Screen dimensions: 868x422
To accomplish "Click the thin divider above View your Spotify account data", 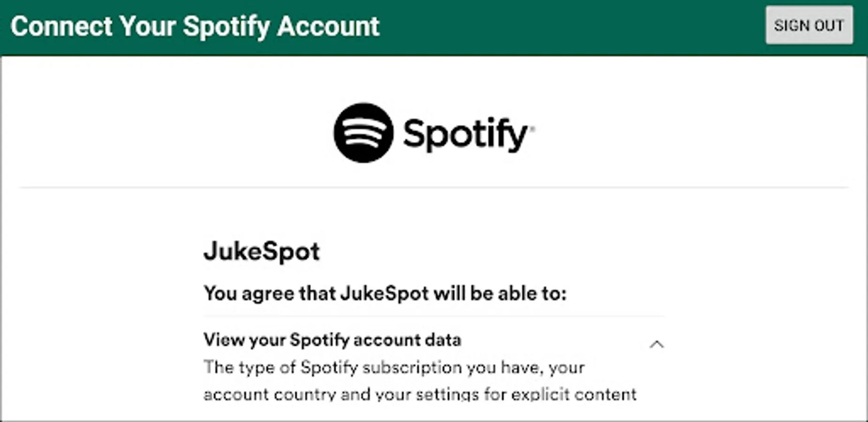I will [434, 316].
